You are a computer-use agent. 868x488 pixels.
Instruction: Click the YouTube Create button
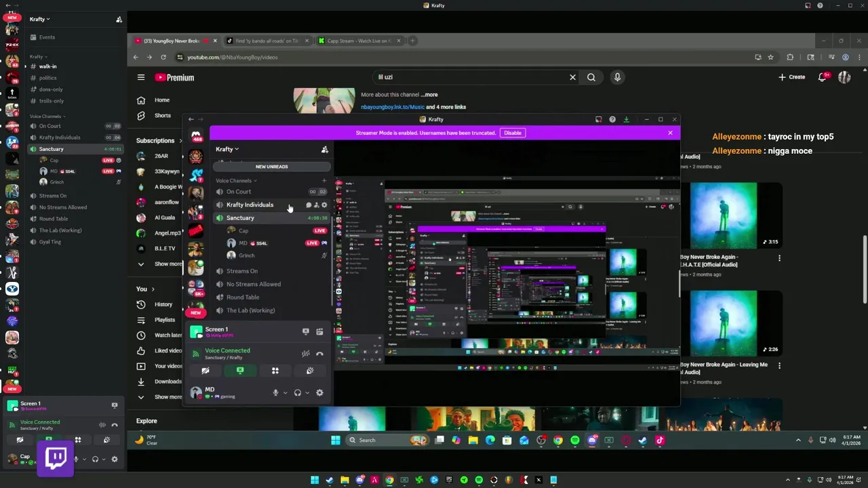click(x=792, y=77)
